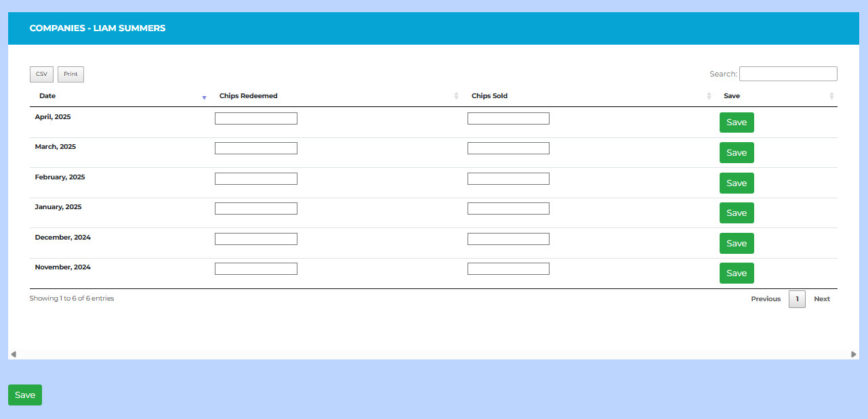Go to the Next page
868x419 pixels.
click(x=821, y=299)
